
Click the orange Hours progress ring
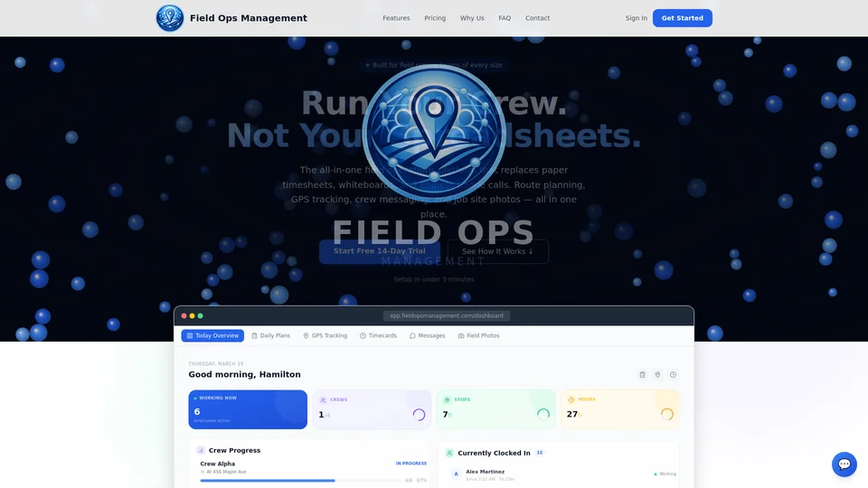point(667,414)
